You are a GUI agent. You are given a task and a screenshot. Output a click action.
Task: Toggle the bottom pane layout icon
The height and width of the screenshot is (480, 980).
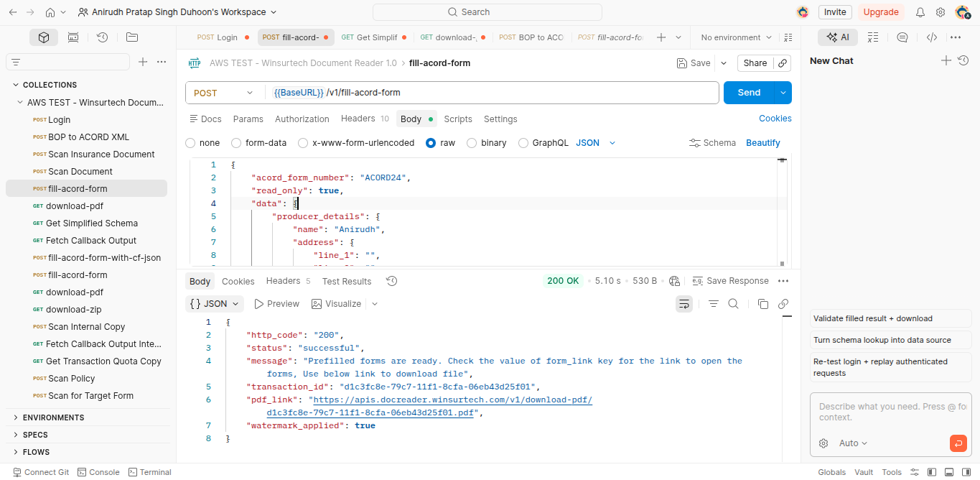click(x=949, y=472)
